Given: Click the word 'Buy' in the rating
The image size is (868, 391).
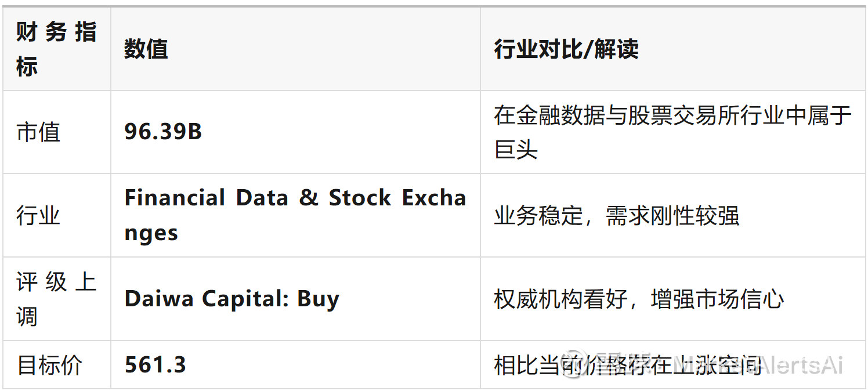Looking at the screenshot, I should point(318,299).
